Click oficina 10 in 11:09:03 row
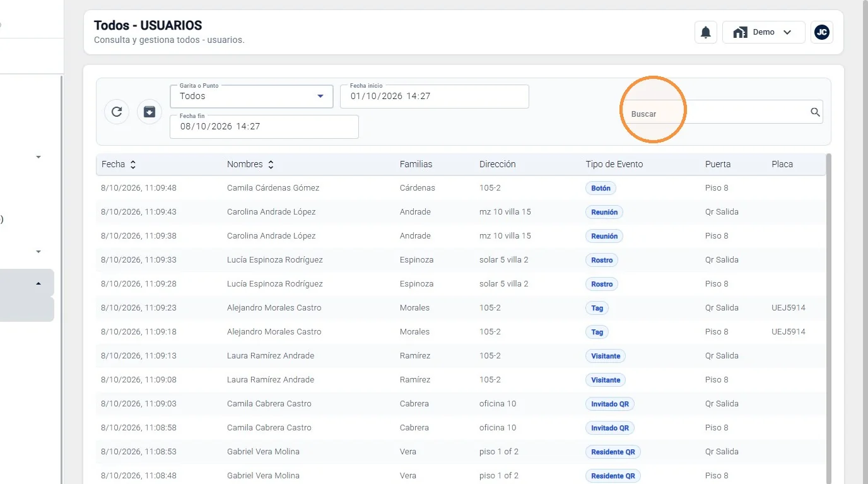Viewport: 868px width, 484px height. [x=498, y=404]
